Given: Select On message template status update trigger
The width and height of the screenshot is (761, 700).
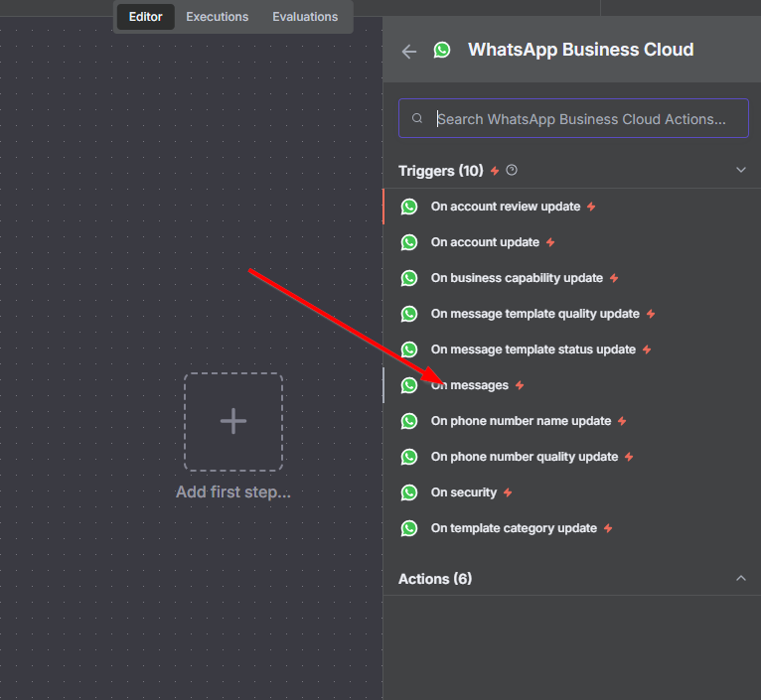Looking at the screenshot, I should click(x=572, y=350).
